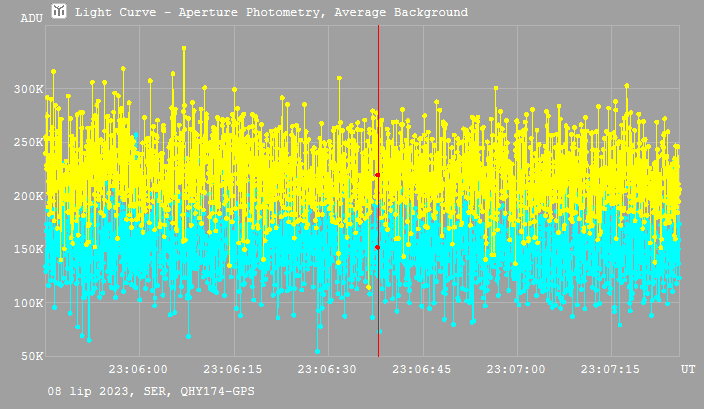
Task: Click the '08 lip 2023, SER, QHY174-GPS' footer text
Action: pyautogui.click(x=151, y=391)
